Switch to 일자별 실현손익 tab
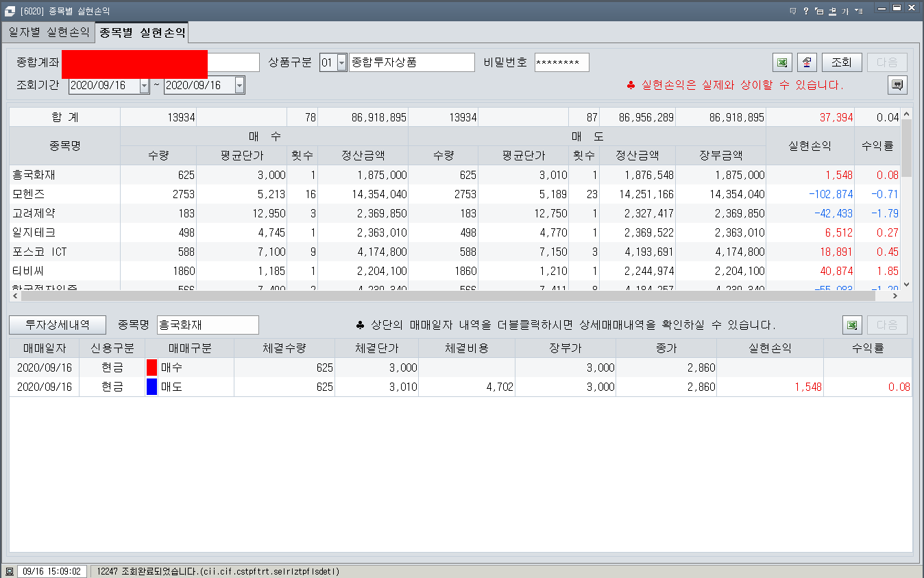924x578 pixels. click(x=49, y=32)
